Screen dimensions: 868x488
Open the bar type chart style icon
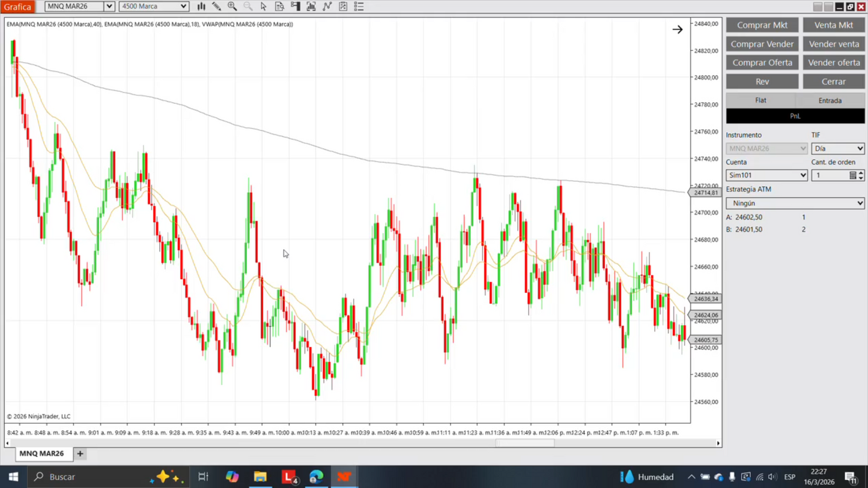pos(201,7)
